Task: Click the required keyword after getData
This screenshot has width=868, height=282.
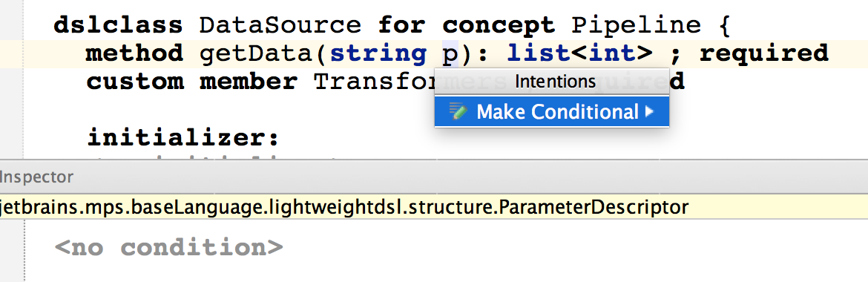Action: (x=764, y=53)
